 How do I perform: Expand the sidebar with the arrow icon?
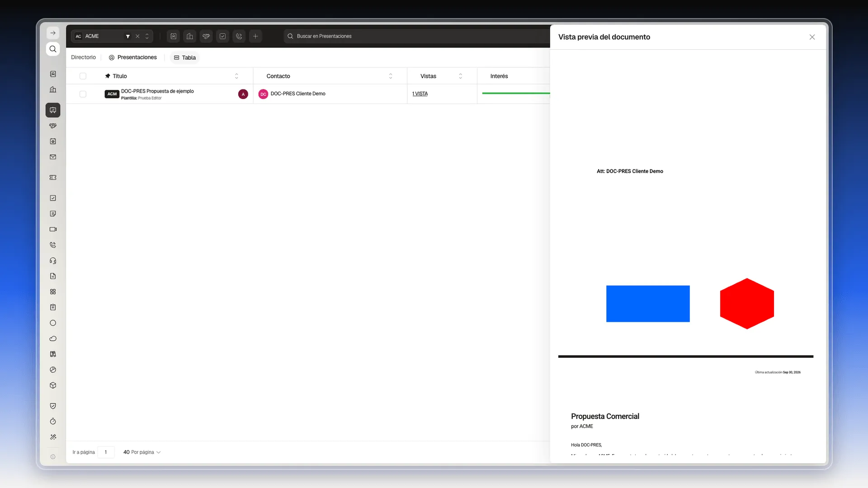pos(53,33)
